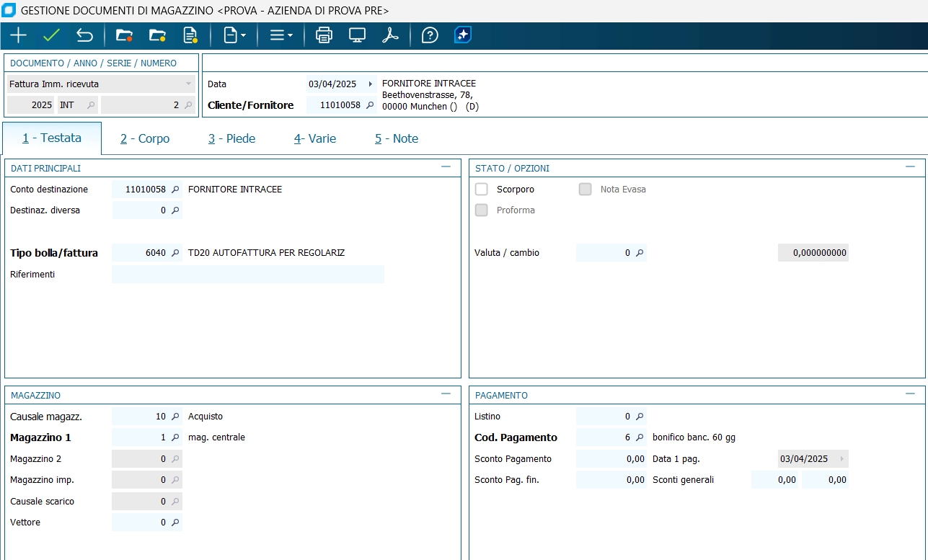The image size is (928, 560).
Task: Click the plus icon to add new document
Action: [18, 35]
